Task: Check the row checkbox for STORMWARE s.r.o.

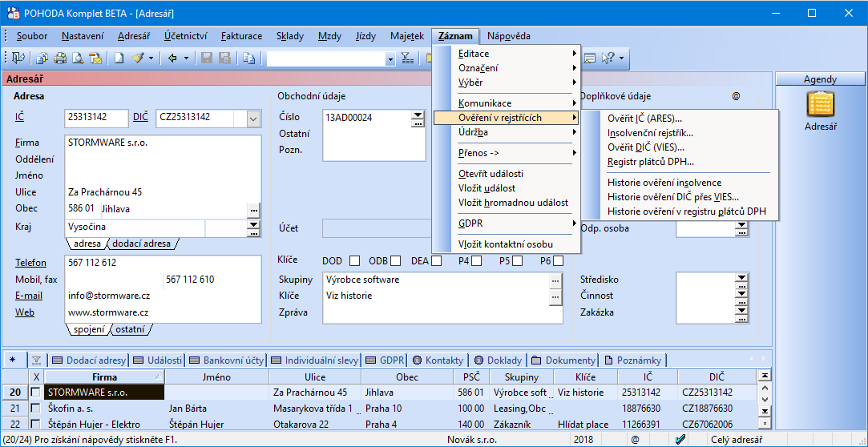Action: tap(35, 393)
